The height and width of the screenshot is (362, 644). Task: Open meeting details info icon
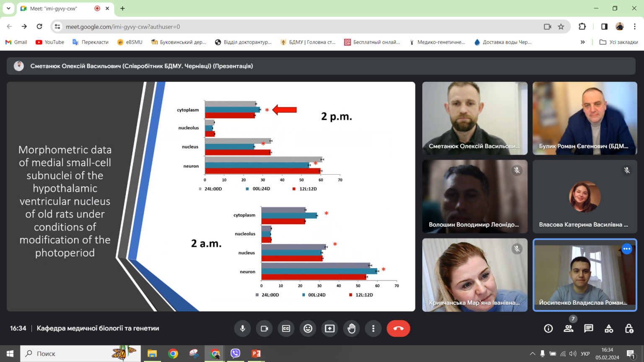(548, 329)
